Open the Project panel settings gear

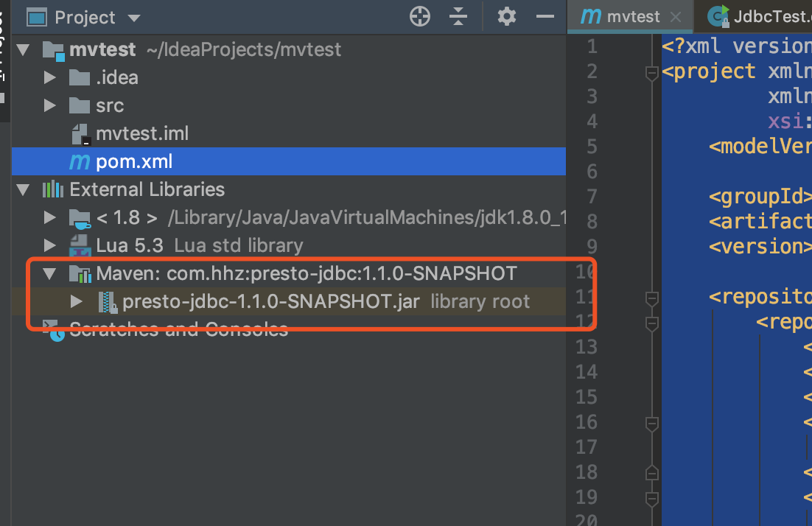pyautogui.click(x=506, y=16)
